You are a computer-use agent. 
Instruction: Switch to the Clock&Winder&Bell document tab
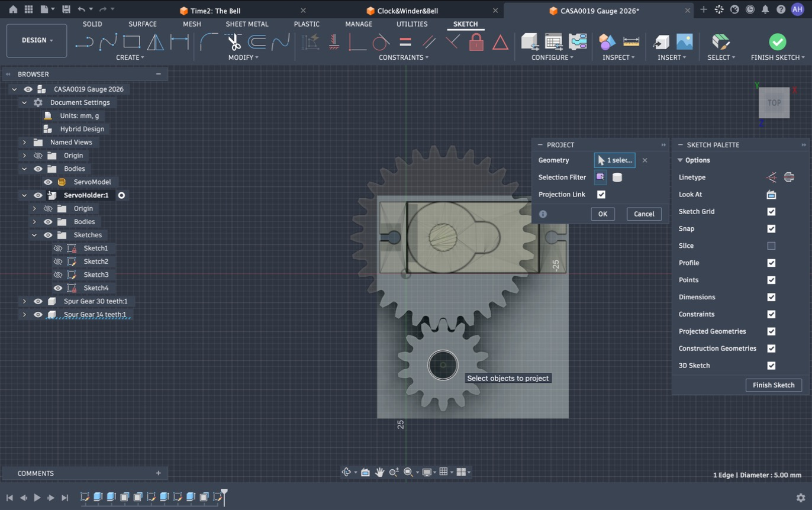pyautogui.click(x=407, y=11)
